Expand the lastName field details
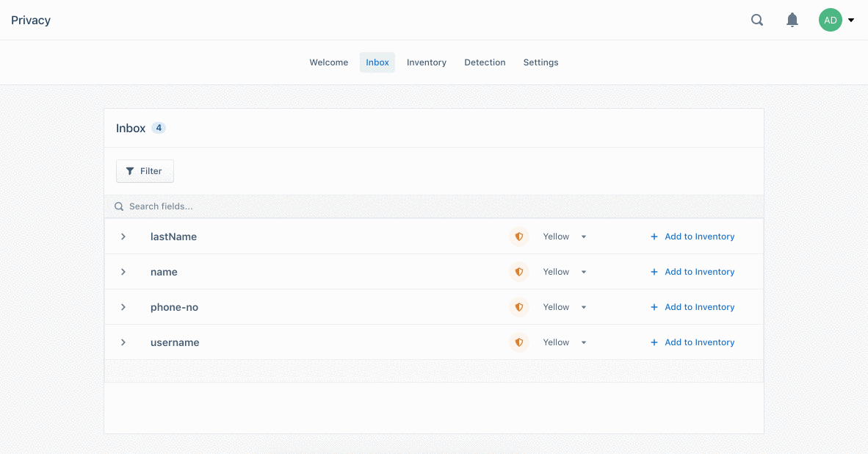868x454 pixels. [x=123, y=237]
